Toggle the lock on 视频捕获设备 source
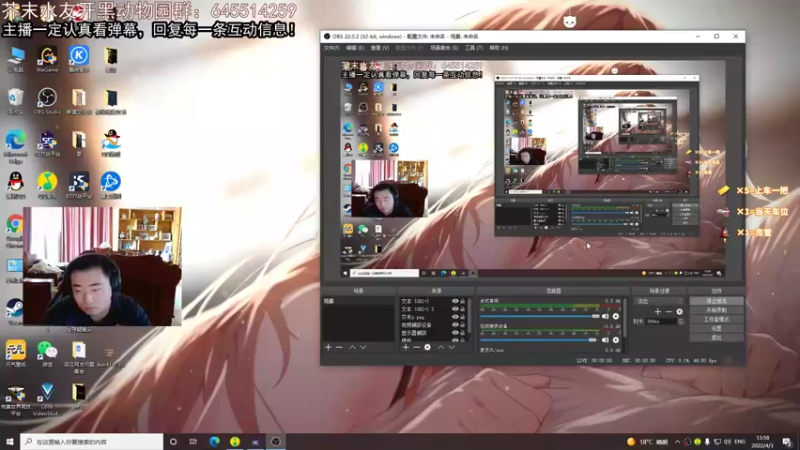 click(463, 324)
